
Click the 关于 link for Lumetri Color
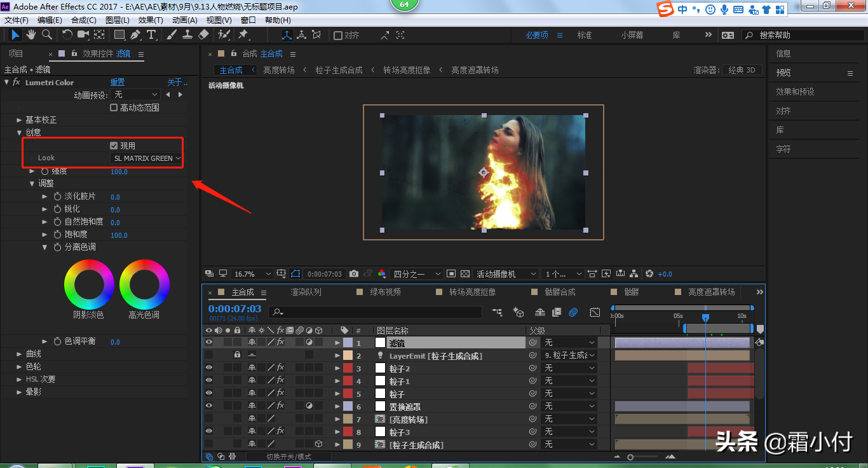click(177, 83)
